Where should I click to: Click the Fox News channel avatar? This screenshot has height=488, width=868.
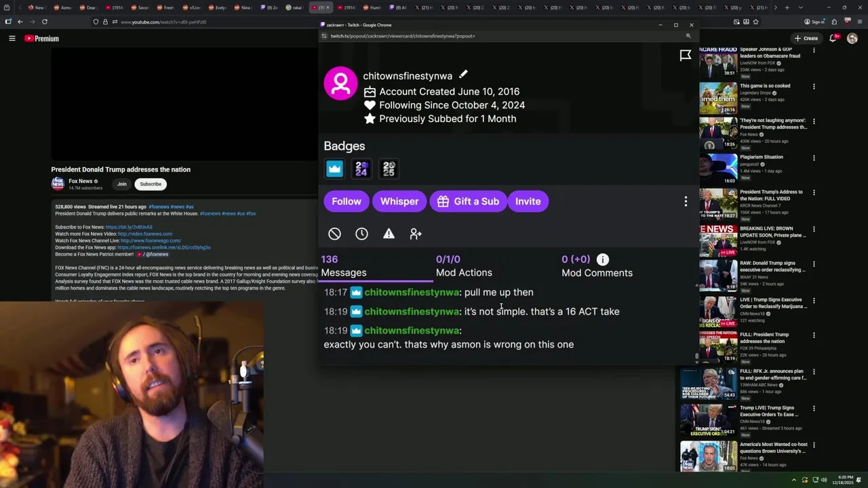(58, 184)
